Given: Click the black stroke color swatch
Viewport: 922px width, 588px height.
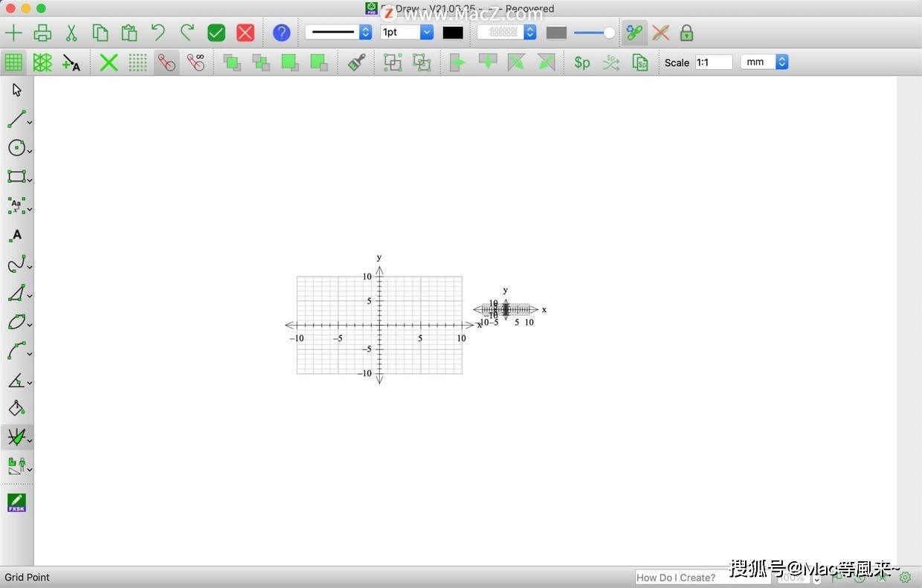Looking at the screenshot, I should [x=453, y=32].
